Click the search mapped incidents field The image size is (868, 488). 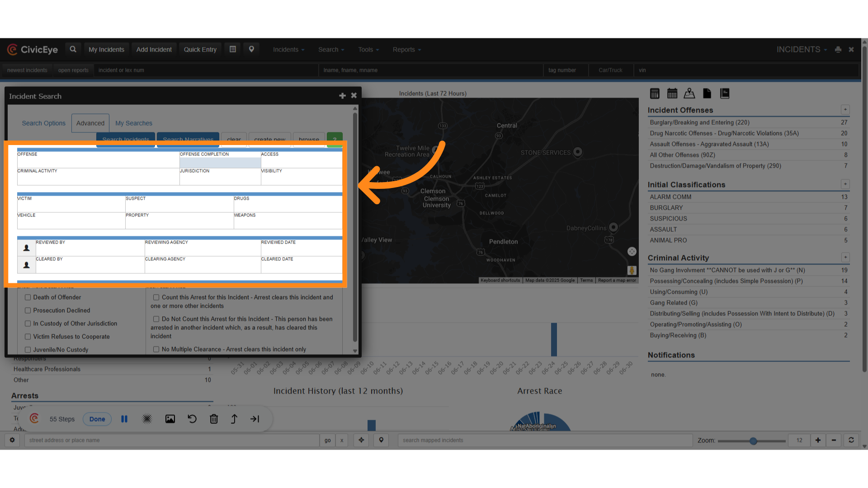(x=545, y=440)
